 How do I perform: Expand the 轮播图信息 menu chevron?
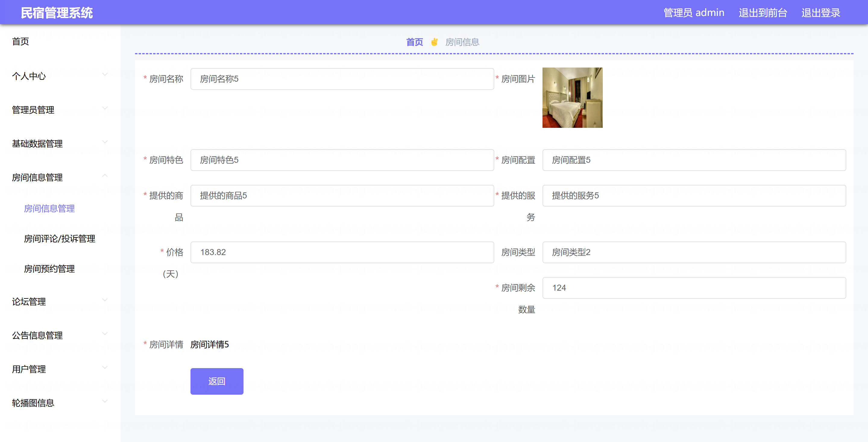[105, 401]
